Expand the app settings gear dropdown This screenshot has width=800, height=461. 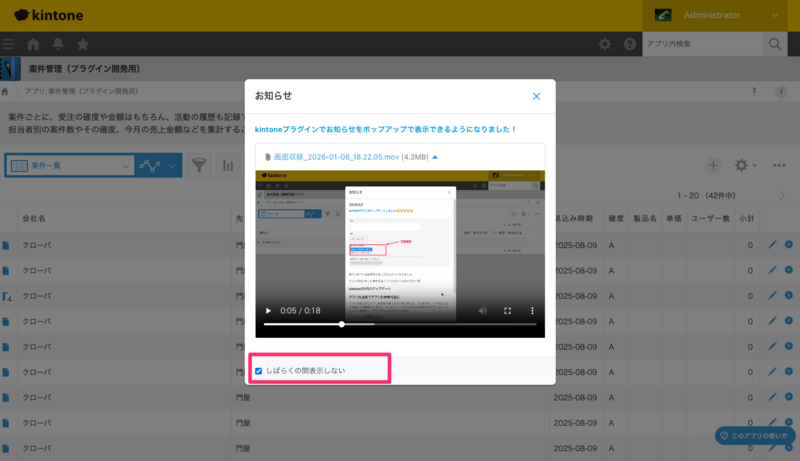click(x=745, y=165)
